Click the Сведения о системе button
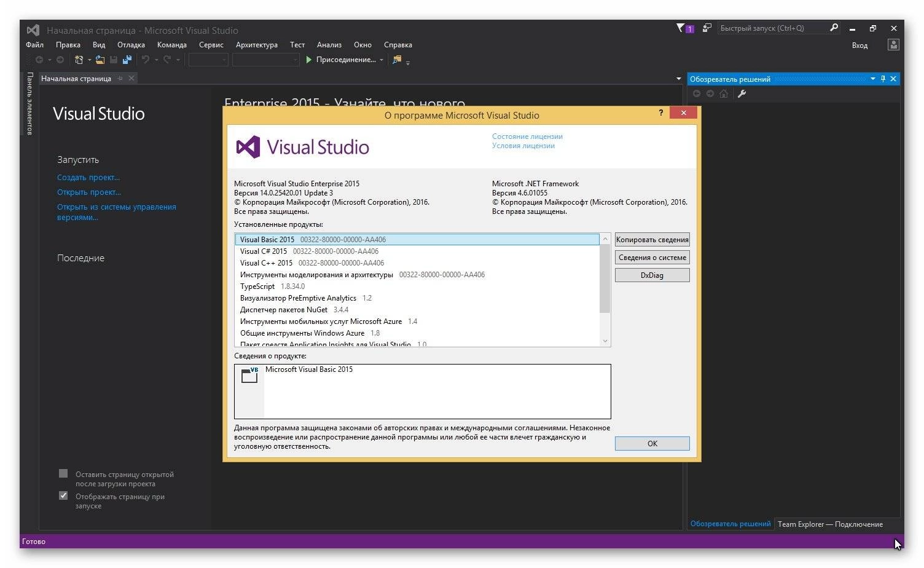Viewport: 924px width, 568px height. click(x=652, y=258)
